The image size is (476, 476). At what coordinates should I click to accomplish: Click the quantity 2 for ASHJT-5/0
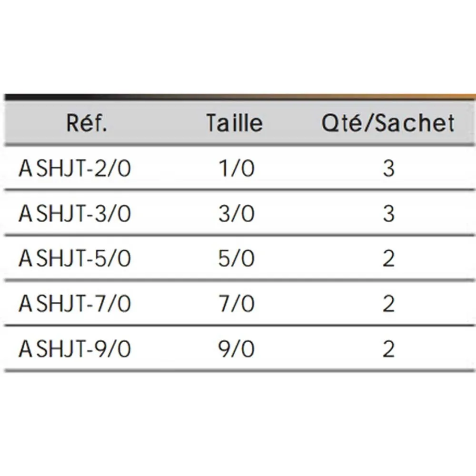click(x=389, y=259)
